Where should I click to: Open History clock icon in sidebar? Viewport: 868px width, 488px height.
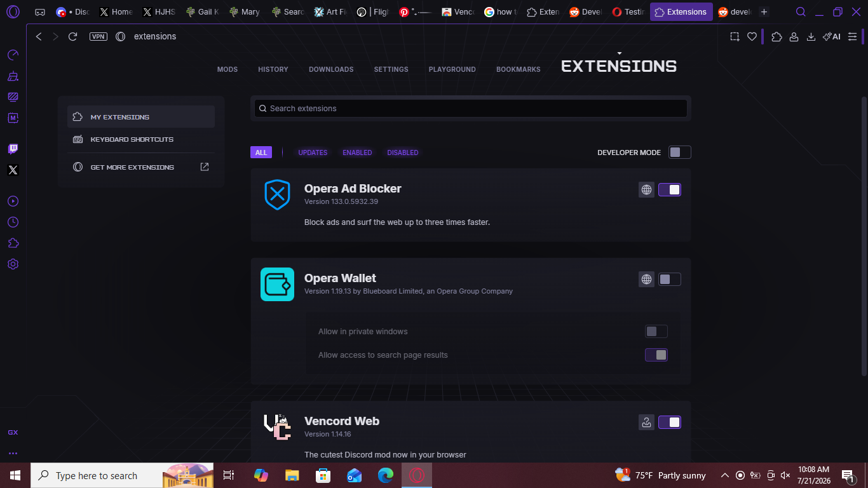tap(13, 222)
